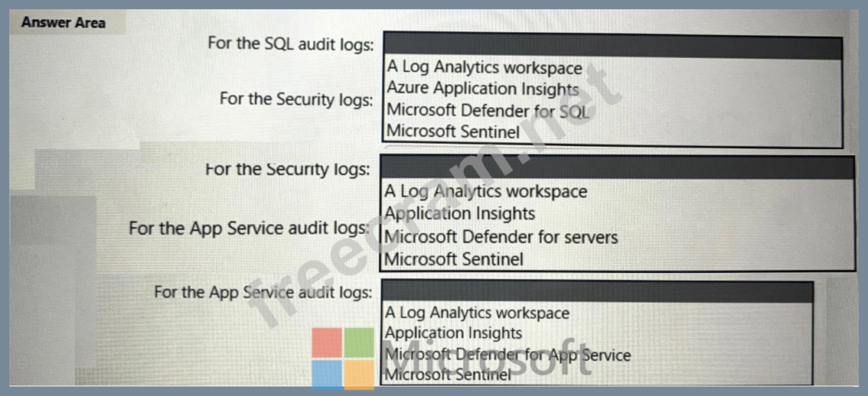Select Microsoft Defender for App Service
The image size is (868, 396).
(x=507, y=355)
